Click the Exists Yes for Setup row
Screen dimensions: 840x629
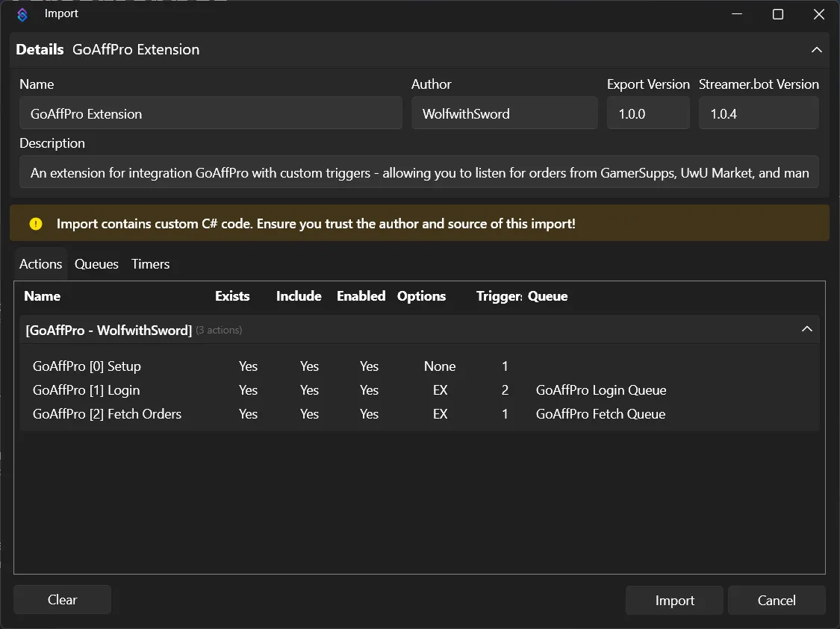coord(248,366)
